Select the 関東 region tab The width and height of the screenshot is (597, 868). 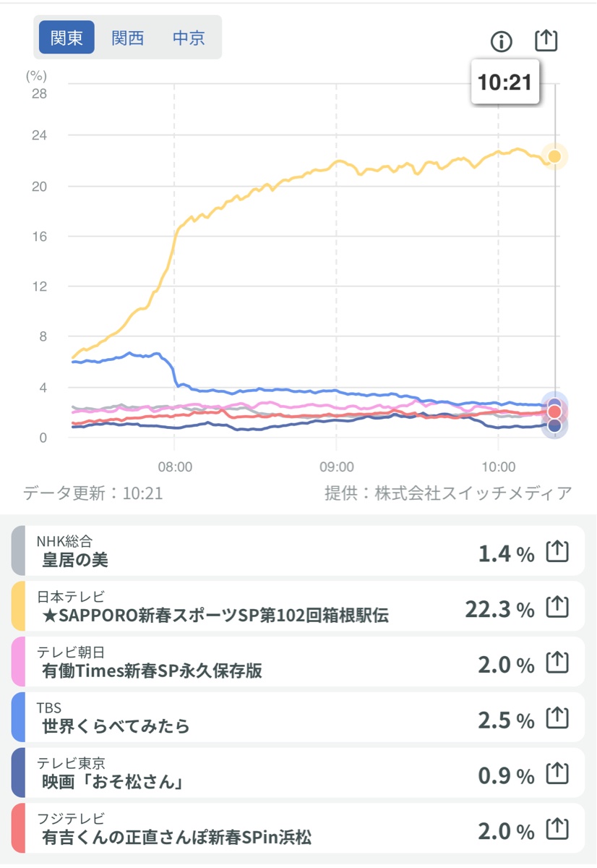66,38
